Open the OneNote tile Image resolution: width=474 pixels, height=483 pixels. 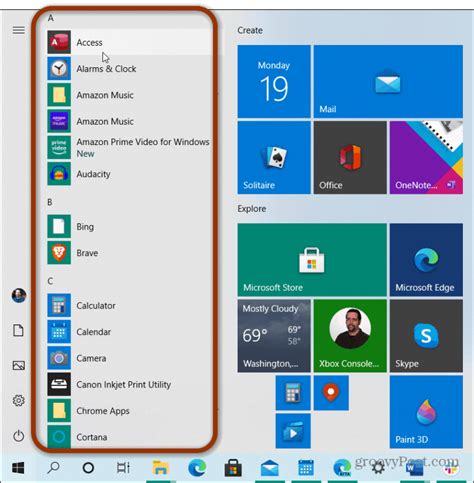point(426,157)
